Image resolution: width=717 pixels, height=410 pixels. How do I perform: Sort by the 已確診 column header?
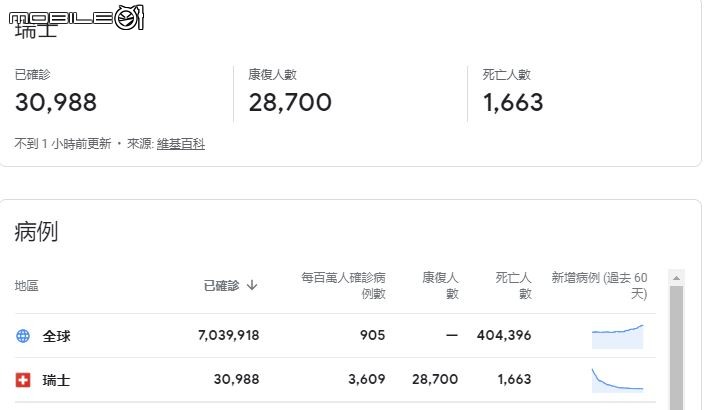(x=221, y=286)
